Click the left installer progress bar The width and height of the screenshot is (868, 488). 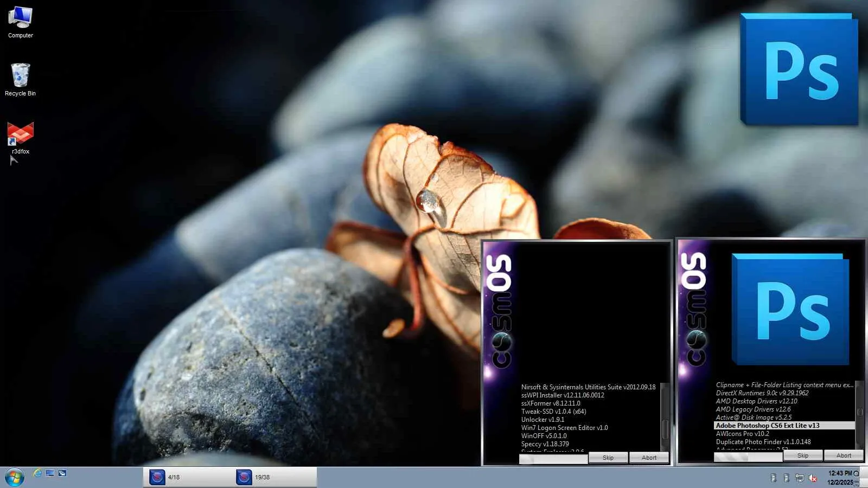(x=553, y=459)
